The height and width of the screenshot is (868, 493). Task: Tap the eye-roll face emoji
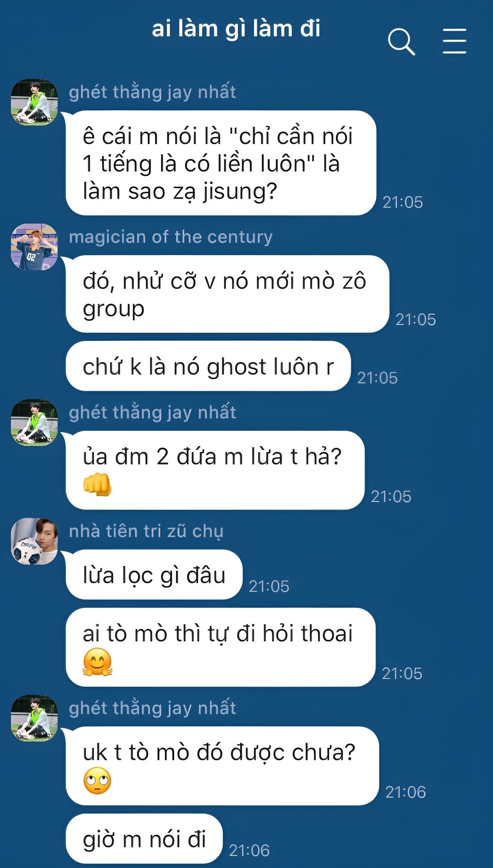point(97,780)
